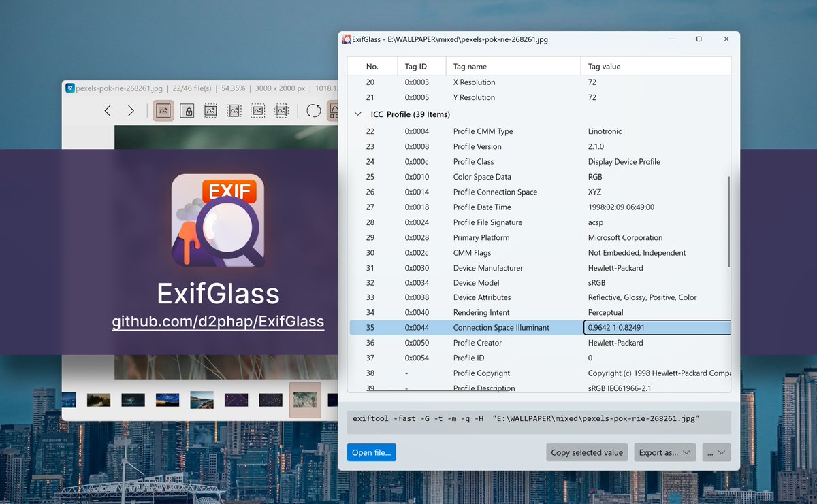Click "Reflective, Glossy, Positive, Color" value
The image size is (817, 504).
pos(642,297)
